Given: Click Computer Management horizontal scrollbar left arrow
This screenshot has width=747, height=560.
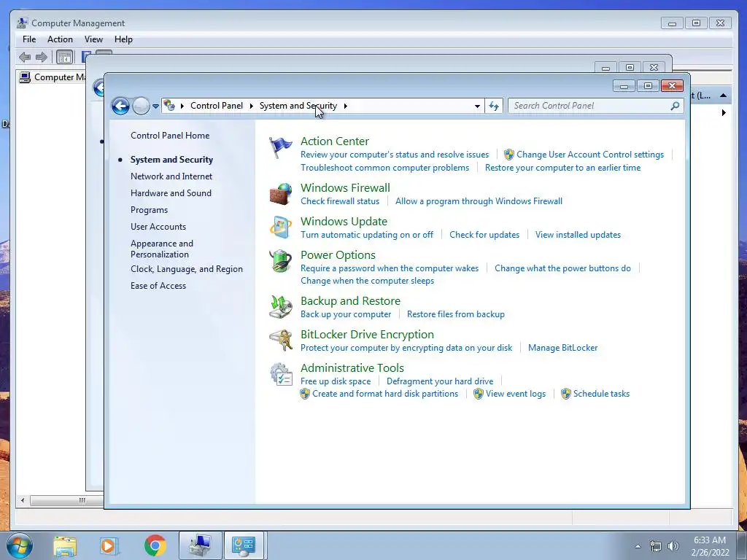Looking at the screenshot, I should 23,500.
